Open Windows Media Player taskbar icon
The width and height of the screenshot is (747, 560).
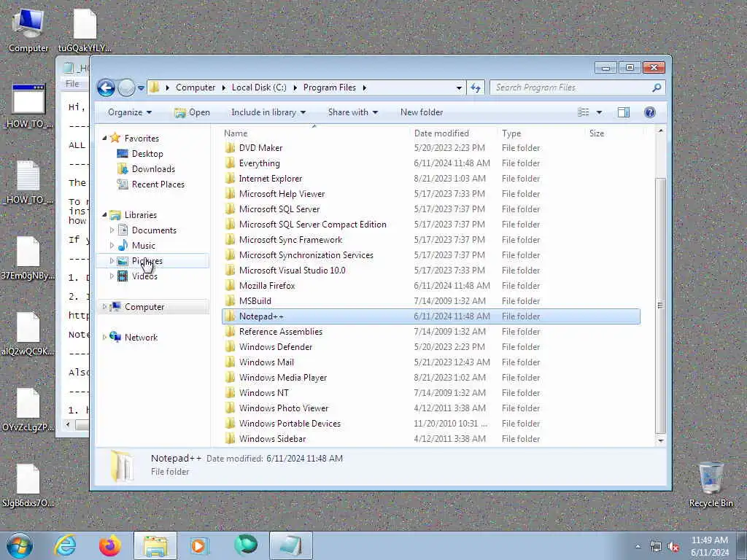200,545
